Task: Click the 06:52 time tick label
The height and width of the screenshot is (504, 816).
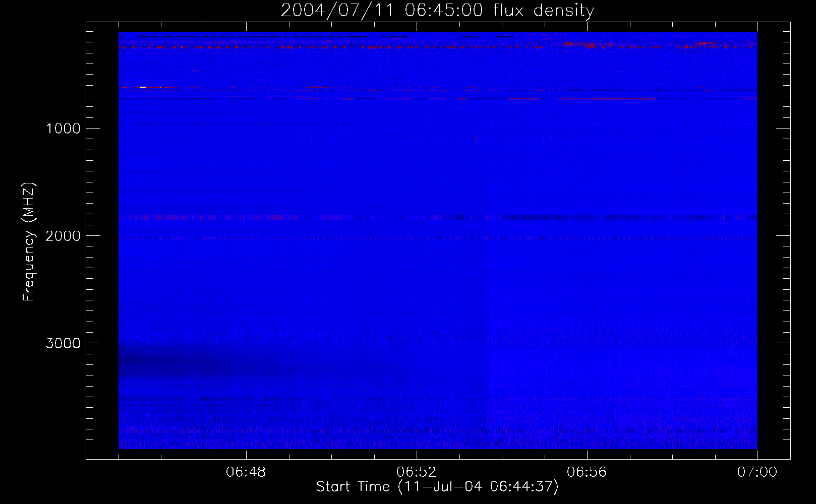Action: tap(417, 472)
